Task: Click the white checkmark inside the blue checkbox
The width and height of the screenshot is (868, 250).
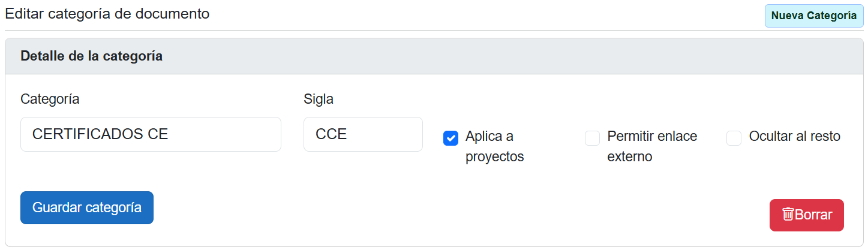Action: (450, 138)
